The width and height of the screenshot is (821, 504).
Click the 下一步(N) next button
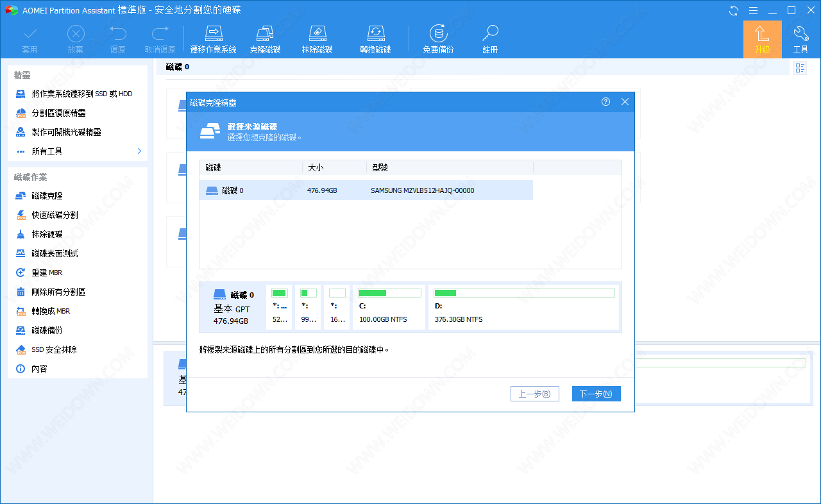click(x=597, y=394)
